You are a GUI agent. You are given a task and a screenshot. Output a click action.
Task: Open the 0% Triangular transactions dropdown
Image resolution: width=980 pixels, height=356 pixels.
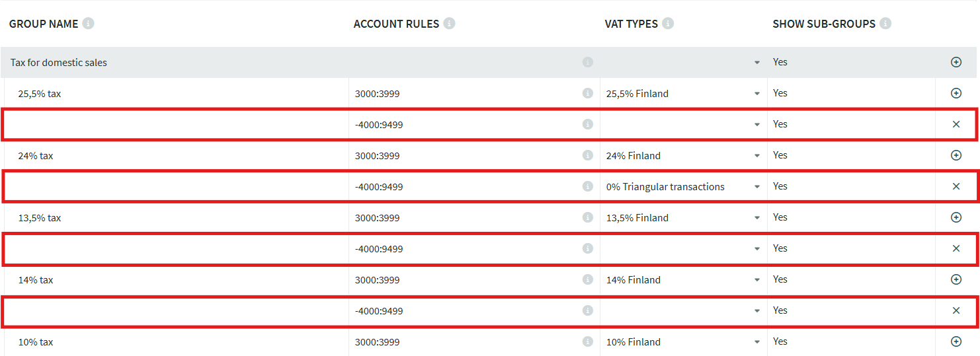pos(756,187)
